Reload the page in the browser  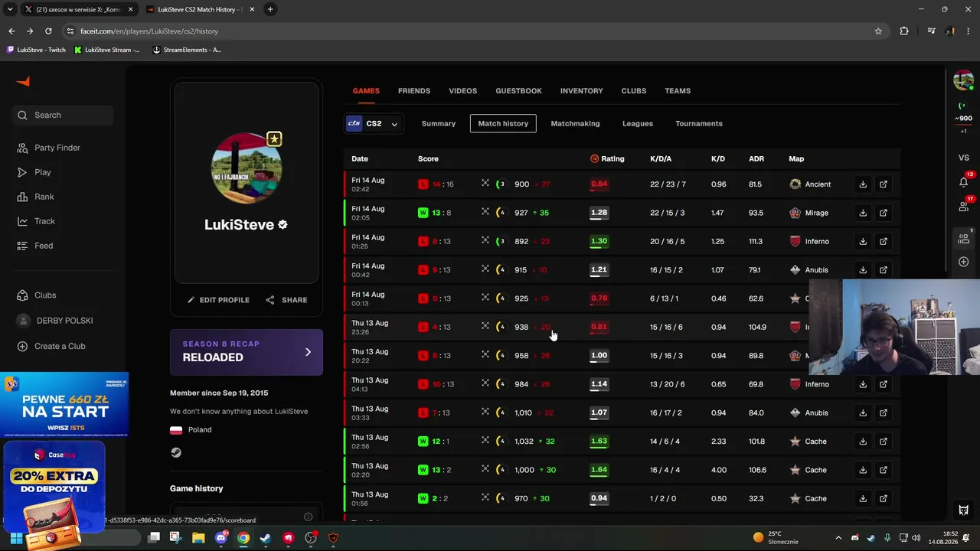(x=48, y=31)
